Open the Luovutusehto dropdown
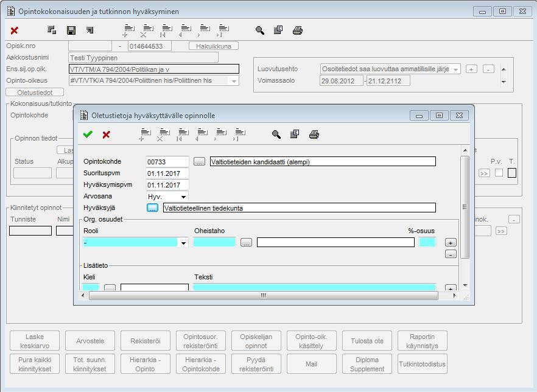 [456, 69]
